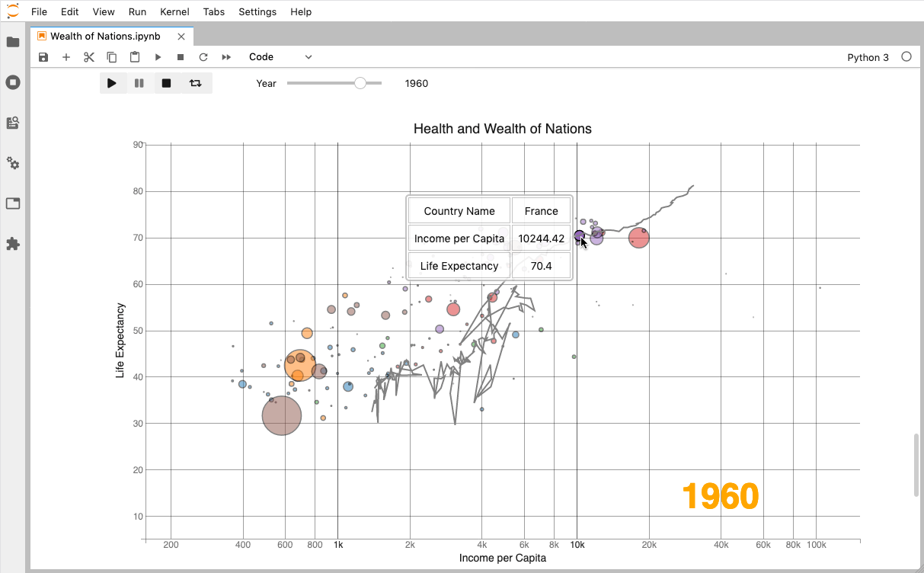This screenshot has width=924, height=573.
Task: Select the Wealth of Nations.ipynb tab
Action: tap(105, 35)
